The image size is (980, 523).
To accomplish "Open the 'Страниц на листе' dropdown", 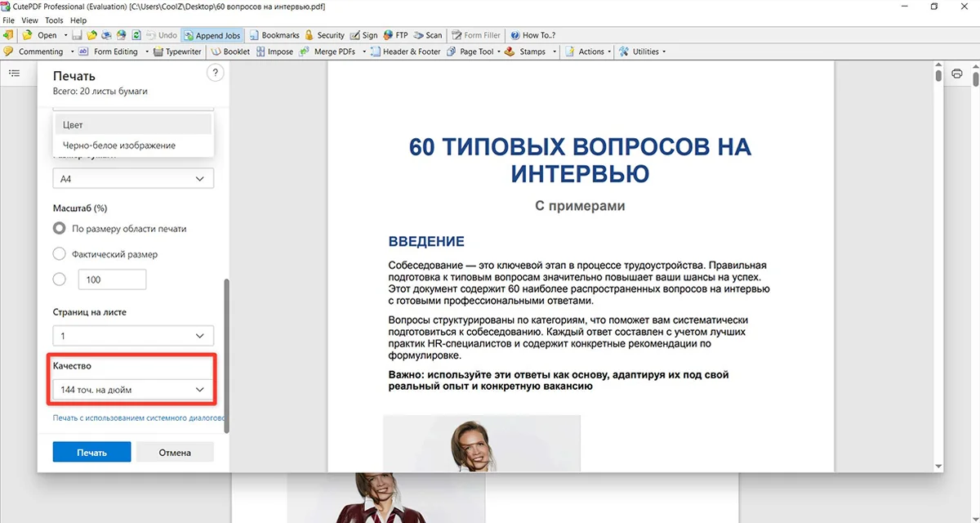I will [133, 336].
